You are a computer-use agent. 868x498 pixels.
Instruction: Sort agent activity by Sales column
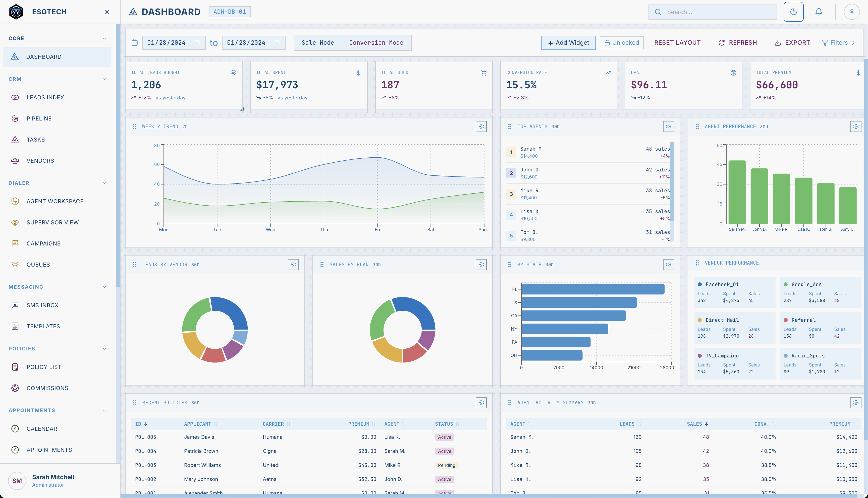698,424
